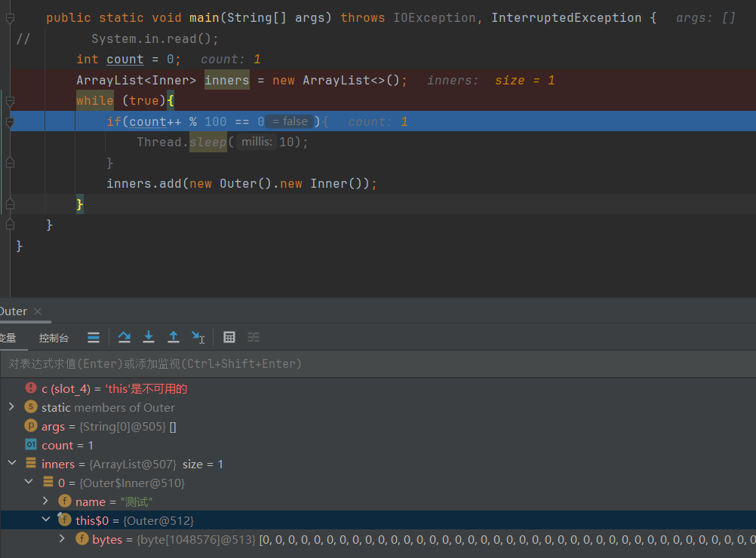Click the sleep method call
The image size is (756, 558).
[x=207, y=143]
